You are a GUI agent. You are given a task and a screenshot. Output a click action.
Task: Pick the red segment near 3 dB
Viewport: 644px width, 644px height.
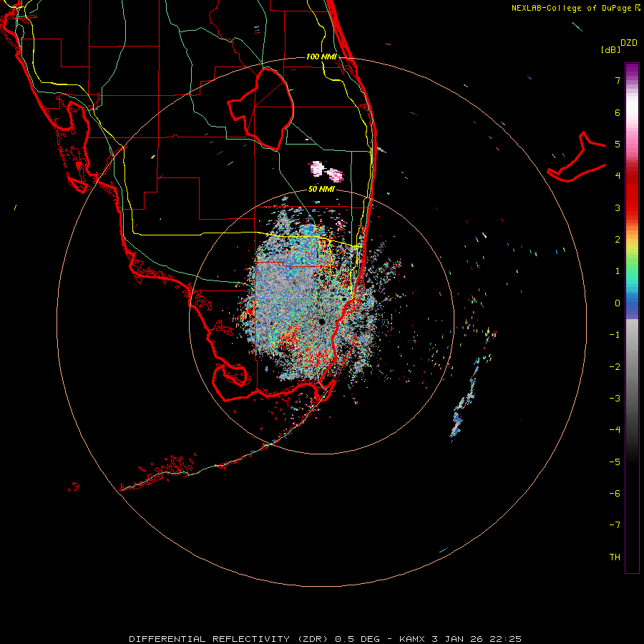[632, 201]
